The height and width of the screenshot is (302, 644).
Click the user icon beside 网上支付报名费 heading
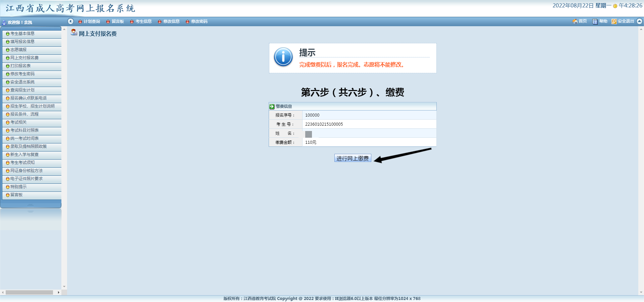click(x=74, y=33)
